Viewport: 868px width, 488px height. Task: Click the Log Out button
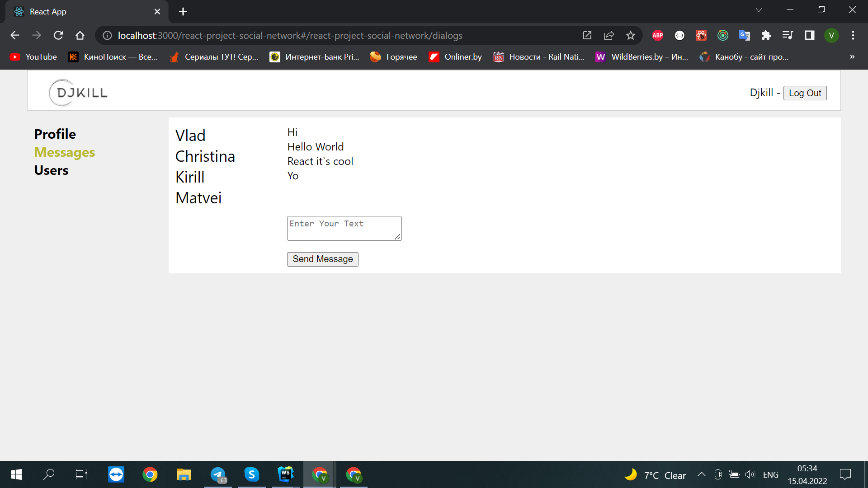[x=805, y=93]
